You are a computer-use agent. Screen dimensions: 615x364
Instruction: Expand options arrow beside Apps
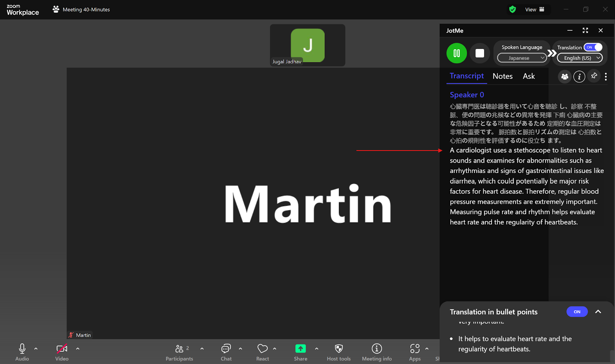(x=427, y=349)
